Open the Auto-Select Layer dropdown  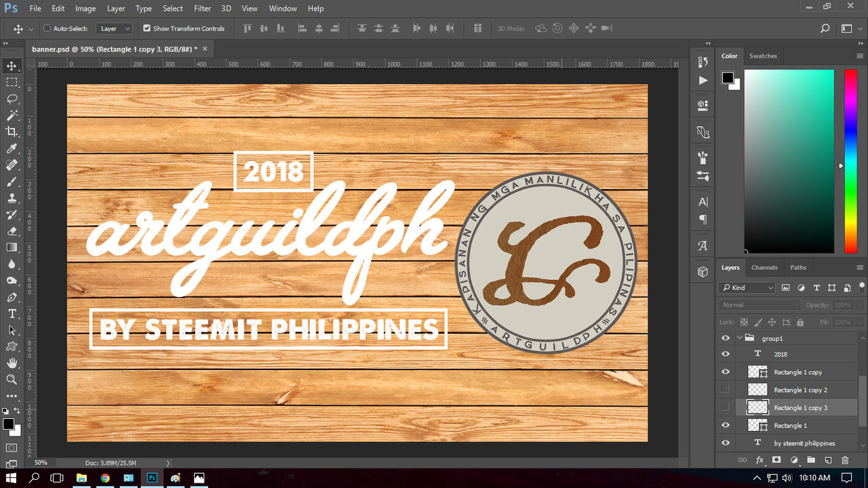(115, 28)
